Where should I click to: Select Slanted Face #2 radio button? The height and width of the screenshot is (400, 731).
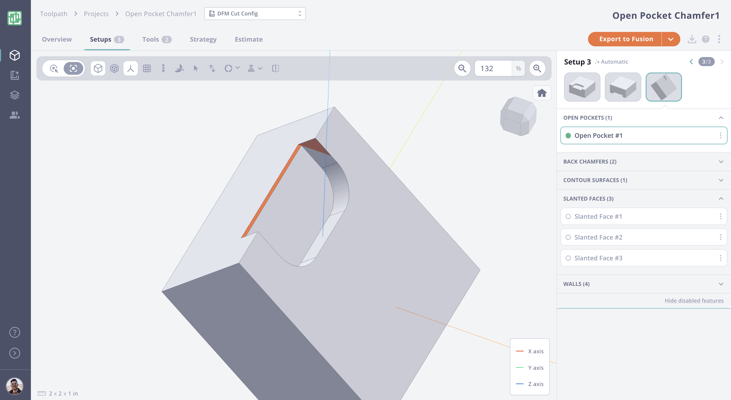click(568, 238)
